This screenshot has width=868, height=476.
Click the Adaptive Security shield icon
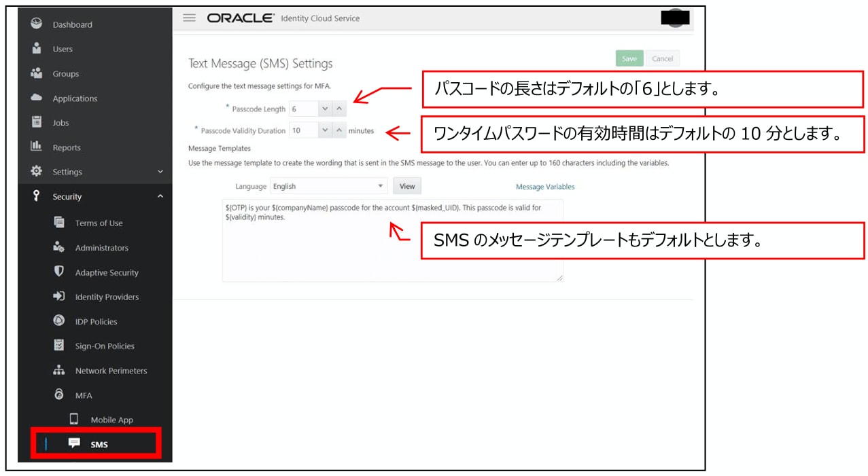click(x=59, y=272)
